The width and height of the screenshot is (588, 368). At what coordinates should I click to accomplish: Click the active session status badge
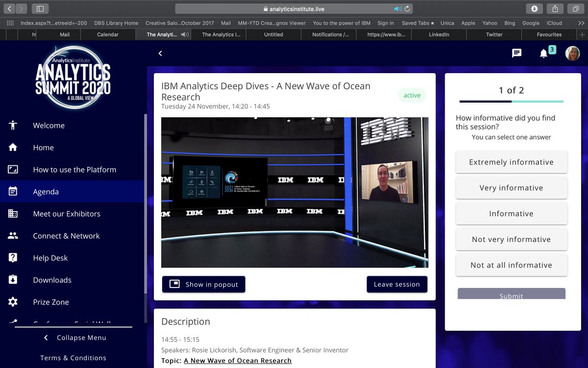coord(412,95)
